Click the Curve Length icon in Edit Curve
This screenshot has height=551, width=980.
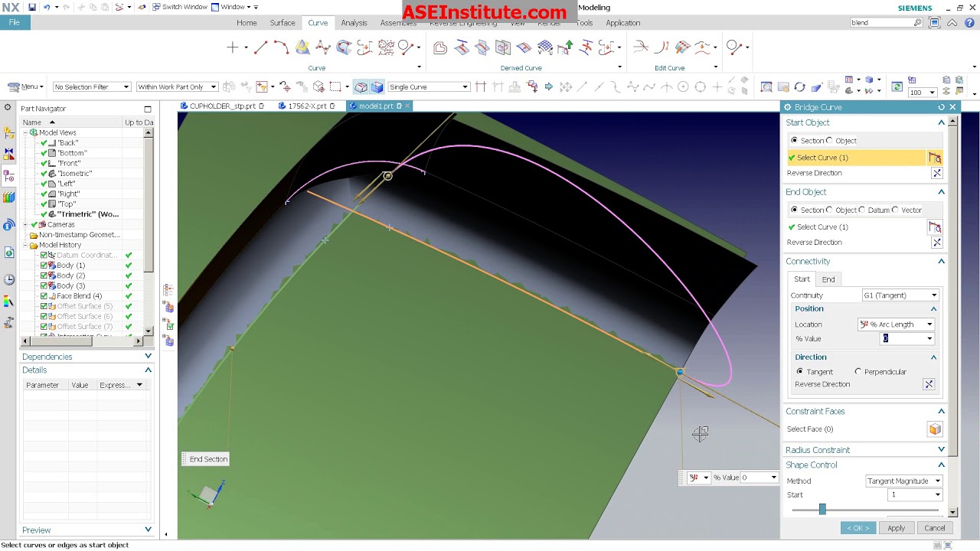tap(661, 47)
